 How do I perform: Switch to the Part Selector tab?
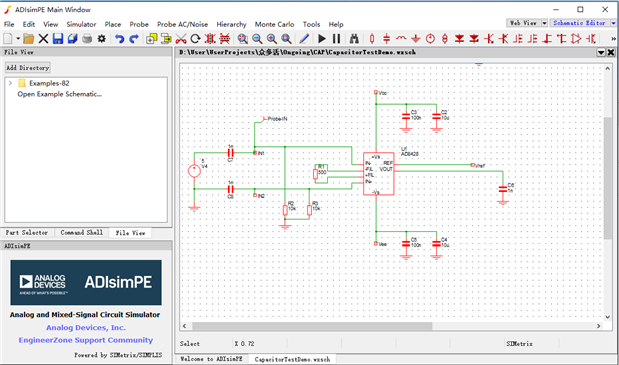pyautogui.click(x=27, y=233)
